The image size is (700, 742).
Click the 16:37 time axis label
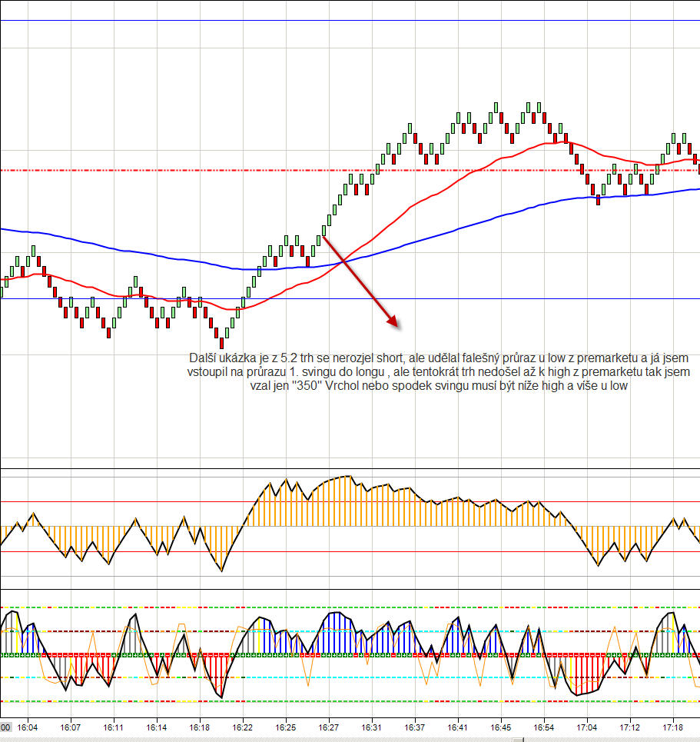coord(415,727)
